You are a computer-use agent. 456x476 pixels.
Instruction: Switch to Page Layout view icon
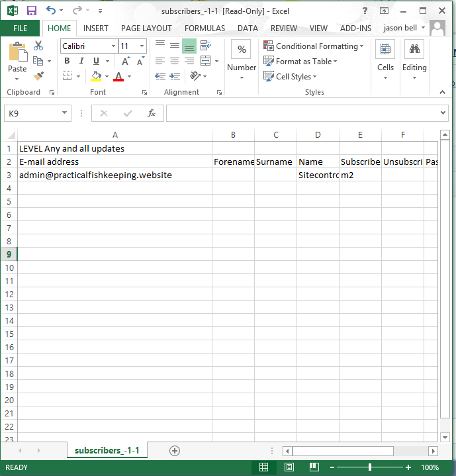289,467
